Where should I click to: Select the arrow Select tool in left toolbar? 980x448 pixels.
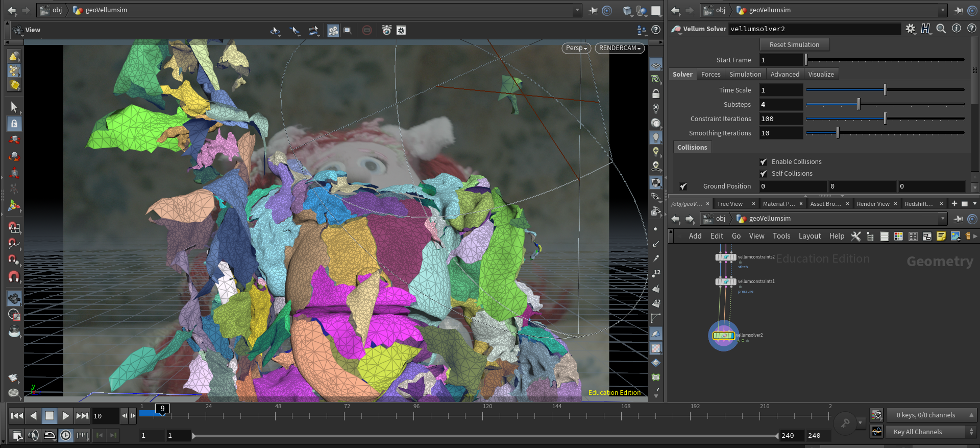point(14,107)
